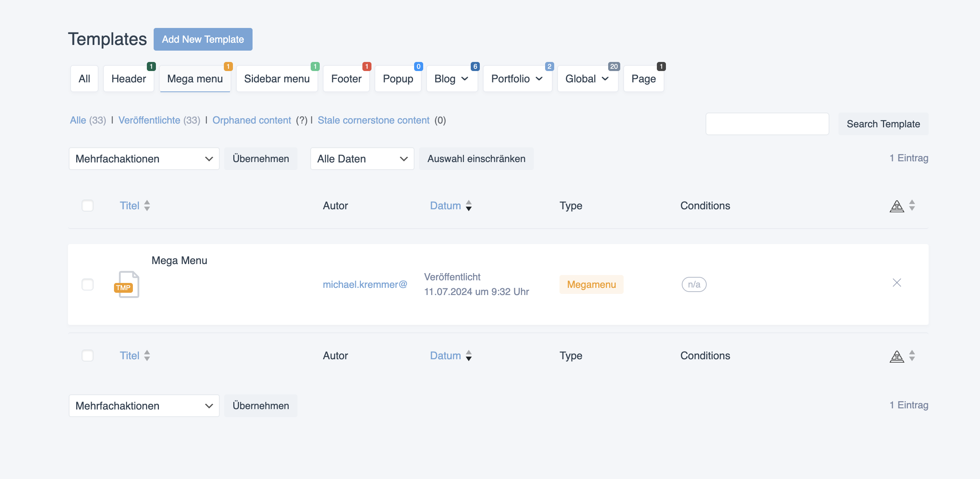Open the Alle Daten date filter dropdown

tap(362, 159)
